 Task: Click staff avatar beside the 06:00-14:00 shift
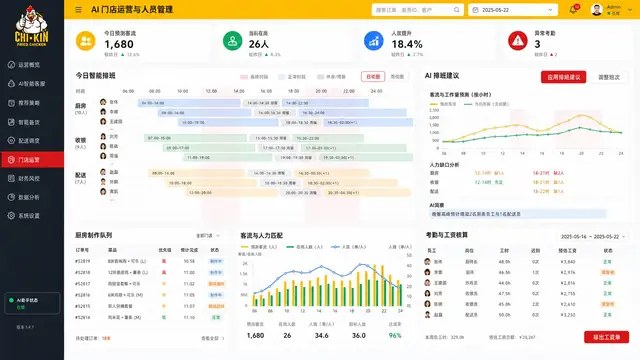click(x=103, y=102)
